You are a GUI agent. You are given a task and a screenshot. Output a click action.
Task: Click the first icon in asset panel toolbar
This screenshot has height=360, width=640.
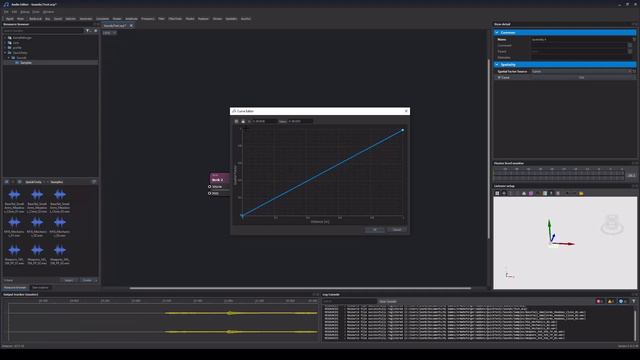tap(7, 182)
